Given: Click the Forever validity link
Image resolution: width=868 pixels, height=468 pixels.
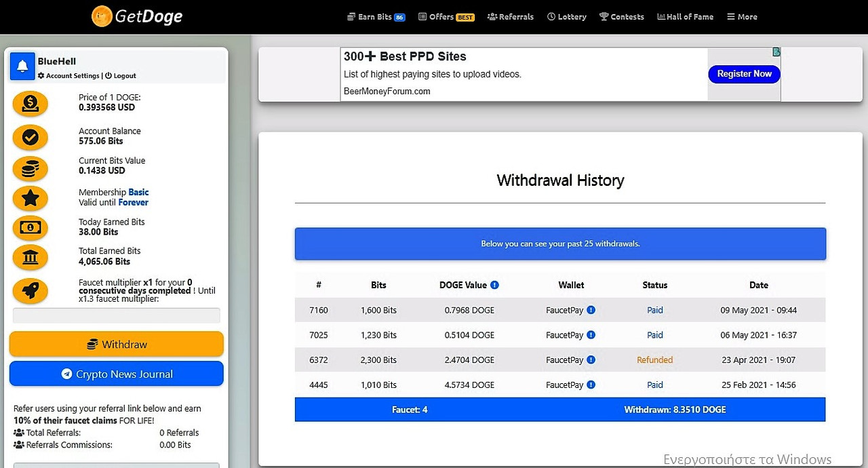Looking at the screenshot, I should 133,202.
